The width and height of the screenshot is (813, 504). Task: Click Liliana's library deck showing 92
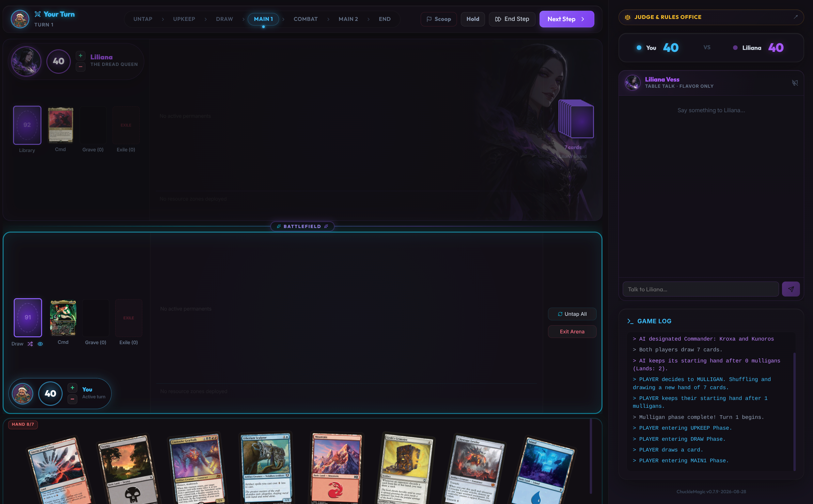pos(27,125)
